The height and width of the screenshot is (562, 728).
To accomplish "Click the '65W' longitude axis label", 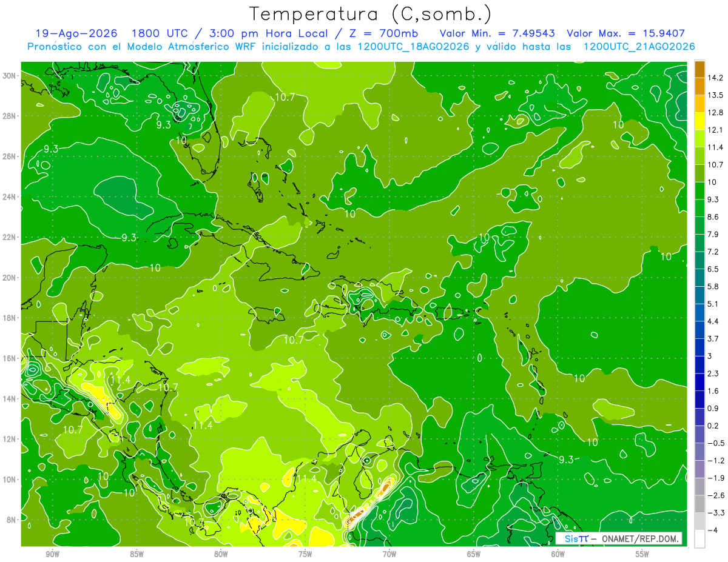I will [474, 554].
